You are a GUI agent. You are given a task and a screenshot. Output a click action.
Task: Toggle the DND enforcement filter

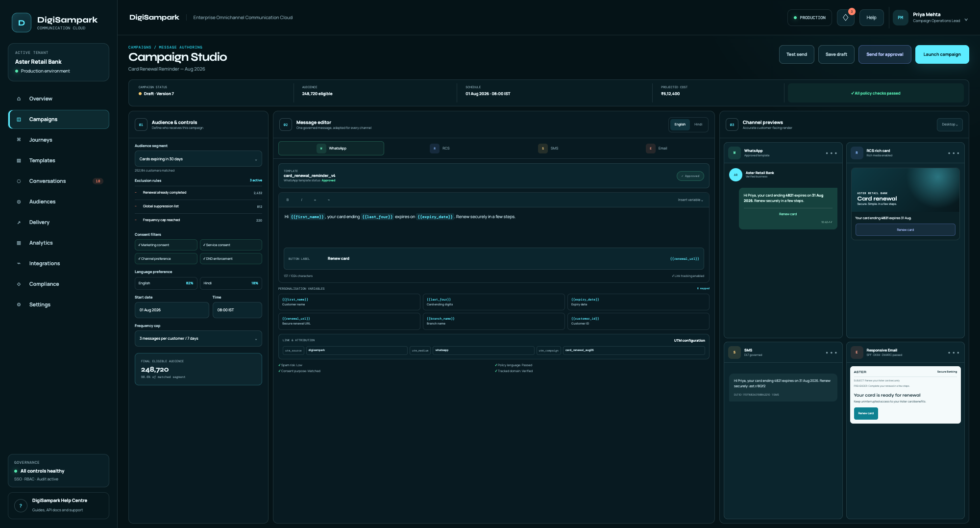(x=231, y=259)
